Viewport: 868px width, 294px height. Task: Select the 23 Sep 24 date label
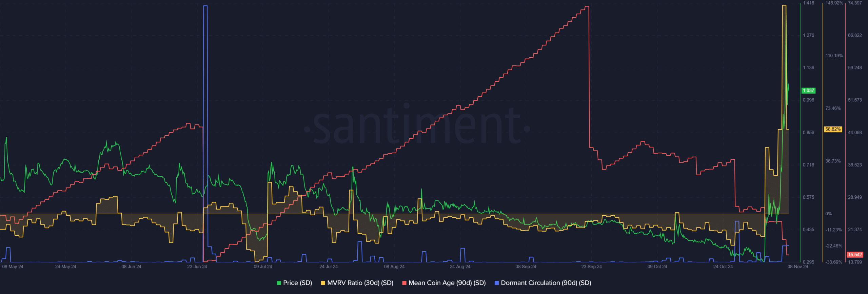tap(592, 267)
